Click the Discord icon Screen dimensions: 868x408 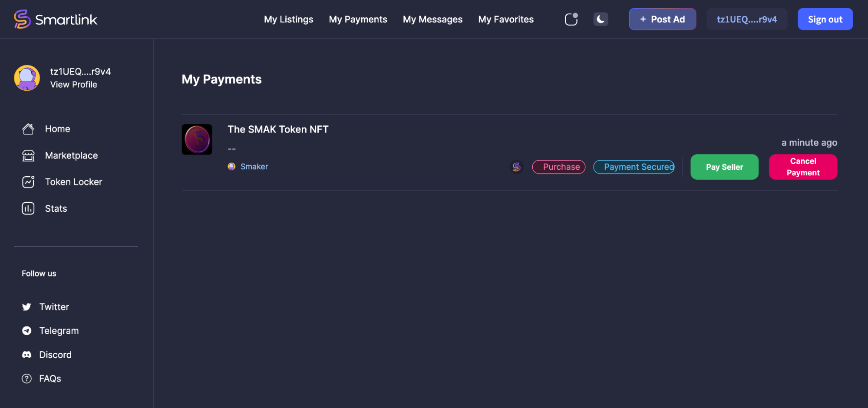coord(26,355)
